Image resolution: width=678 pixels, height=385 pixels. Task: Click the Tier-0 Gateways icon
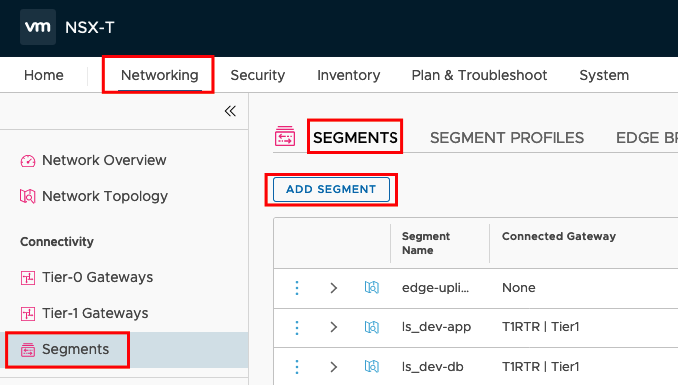pyautogui.click(x=28, y=277)
